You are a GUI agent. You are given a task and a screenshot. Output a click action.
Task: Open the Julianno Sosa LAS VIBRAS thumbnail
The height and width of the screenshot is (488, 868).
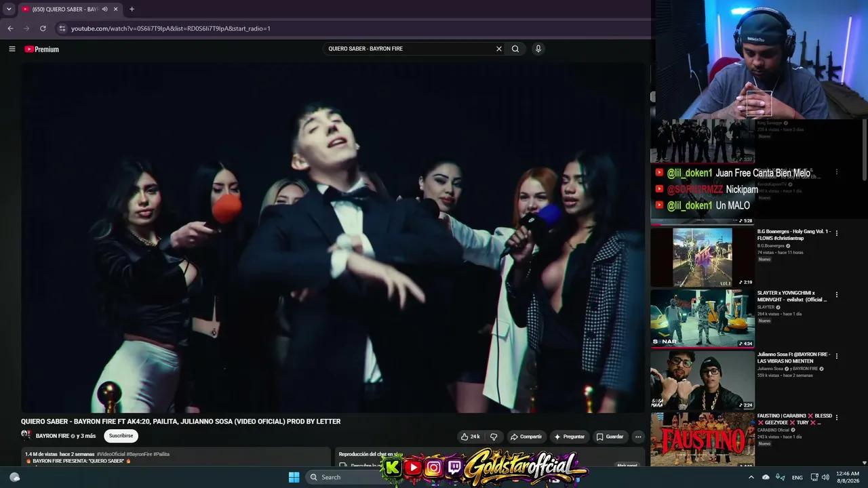[703, 380]
